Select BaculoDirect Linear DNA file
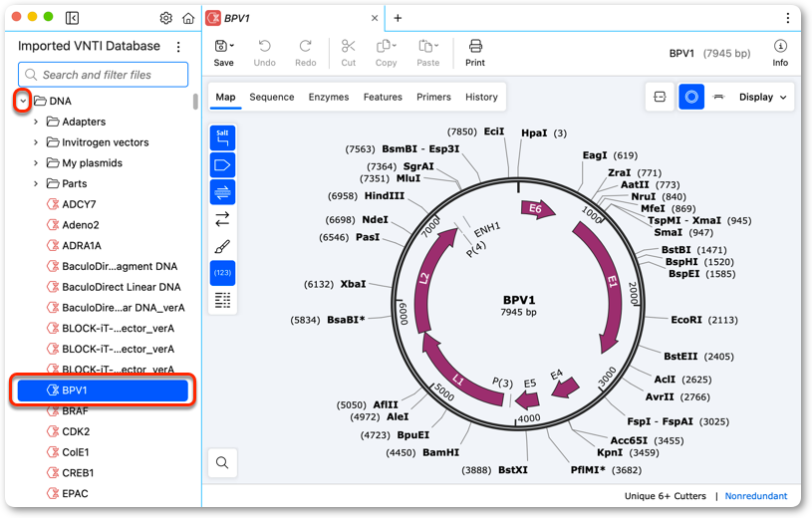The image size is (812, 518). click(x=114, y=287)
